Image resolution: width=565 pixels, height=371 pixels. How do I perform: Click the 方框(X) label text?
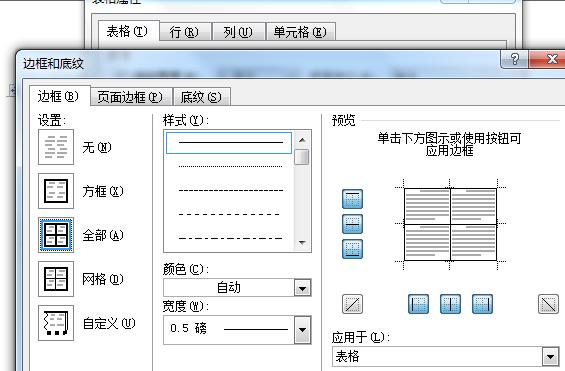pyautogui.click(x=103, y=191)
